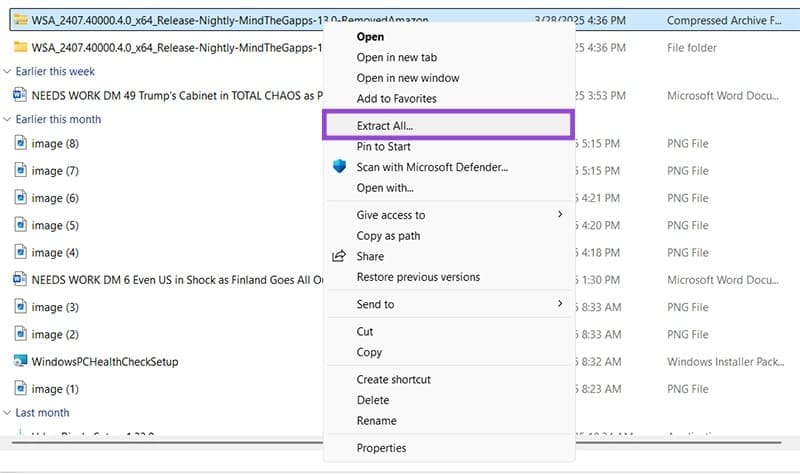The image size is (800, 474).
Task: Click the Microsoft Defender shield icon
Action: [339, 167]
